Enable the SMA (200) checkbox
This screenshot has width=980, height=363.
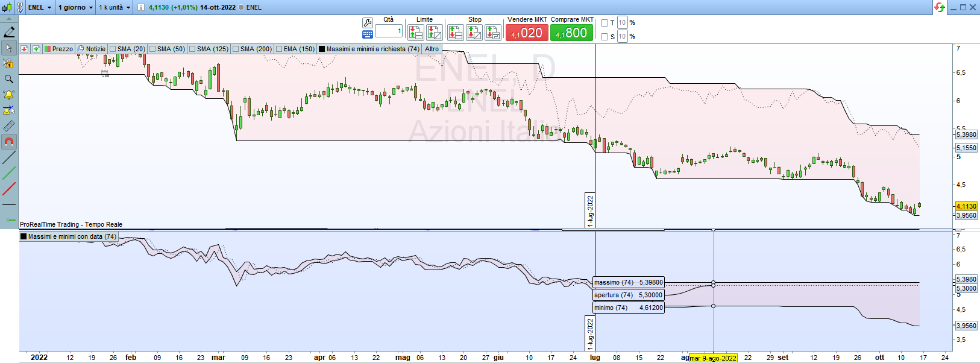236,49
